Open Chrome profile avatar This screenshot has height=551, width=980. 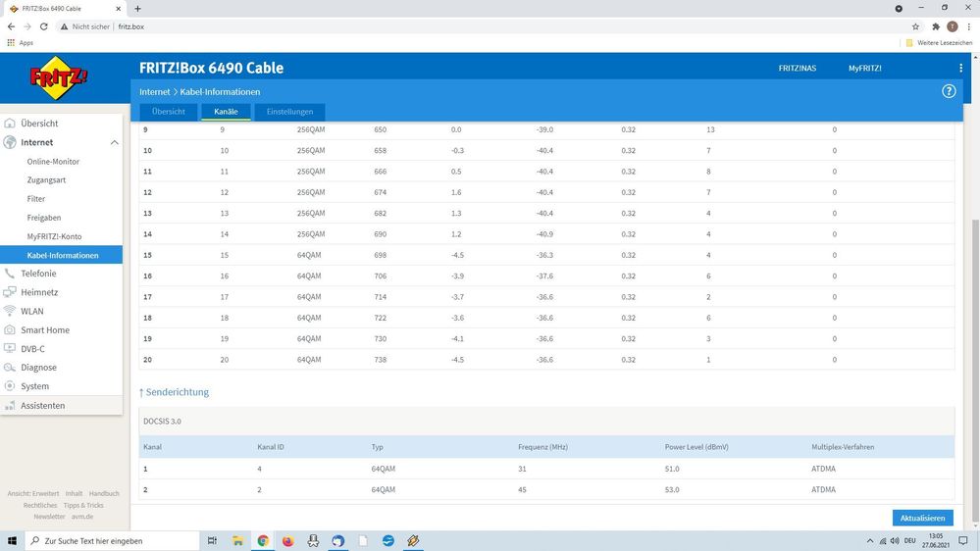point(952,26)
